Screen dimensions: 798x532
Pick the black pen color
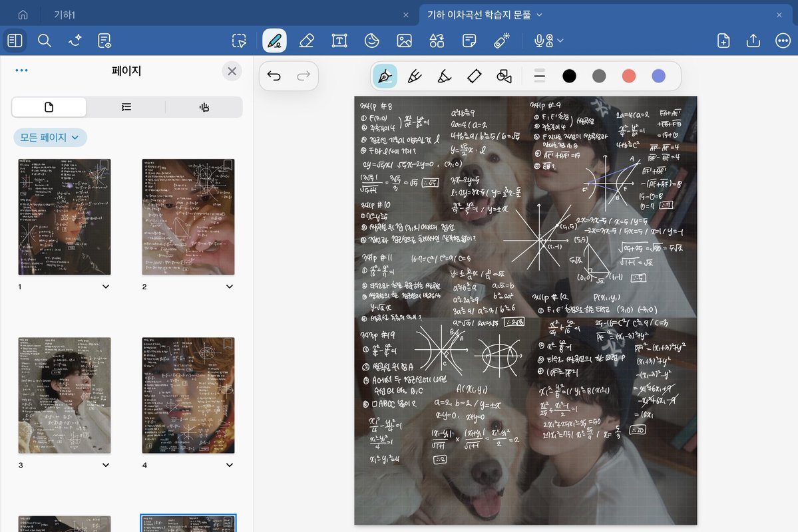click(570, 76)
